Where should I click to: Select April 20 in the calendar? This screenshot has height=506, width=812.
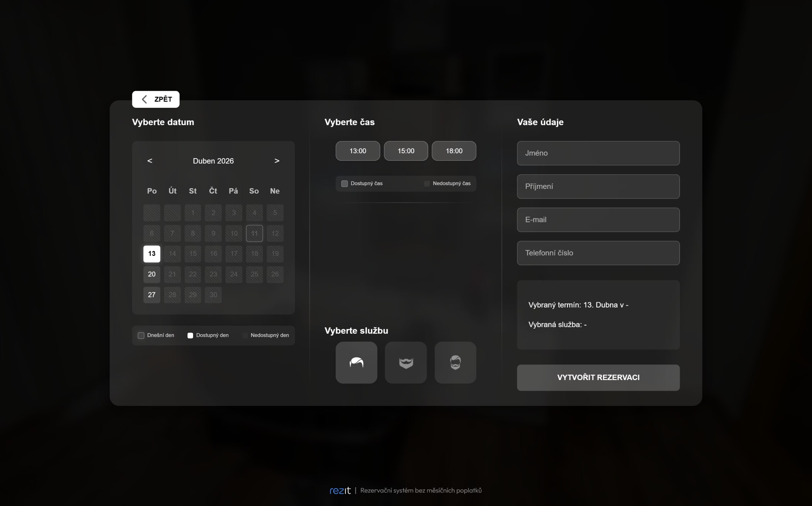point(152,274)
